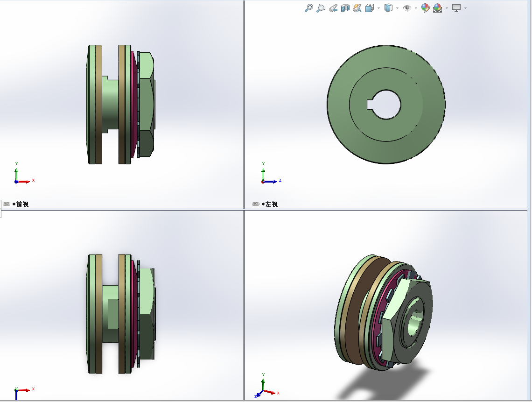532x402 pixels.
Task: Select the keyed bore hole in left view
Action: pos(385,105)
